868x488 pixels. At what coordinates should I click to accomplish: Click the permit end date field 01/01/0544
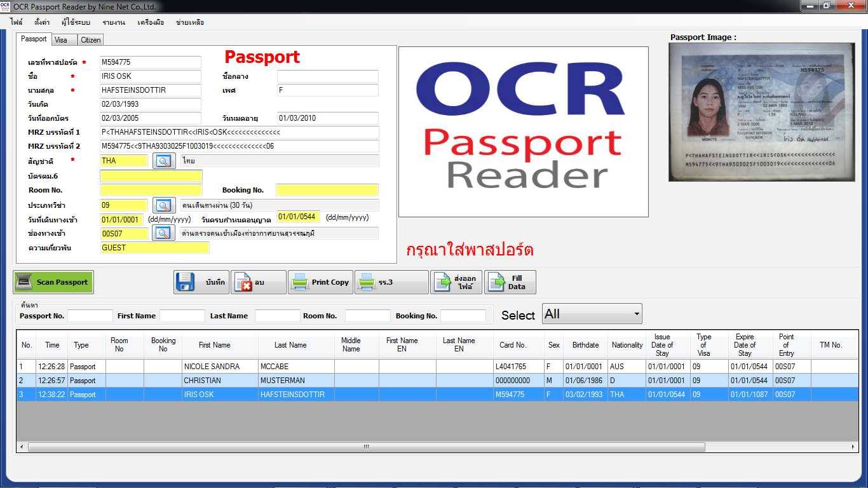[299, 217]
